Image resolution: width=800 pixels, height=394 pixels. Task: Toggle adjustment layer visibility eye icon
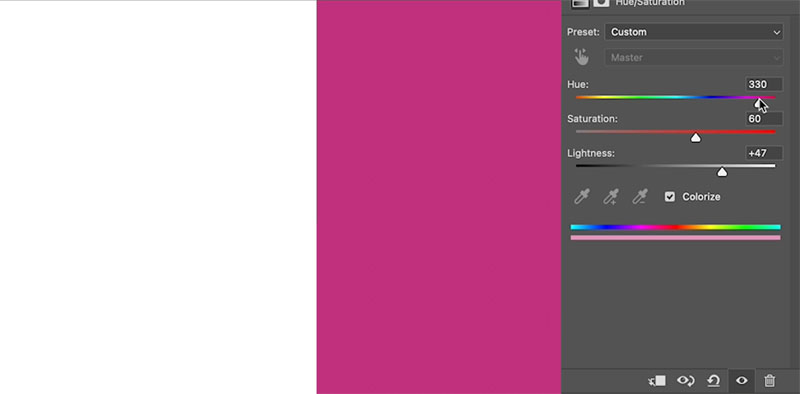tap(741, 381)
